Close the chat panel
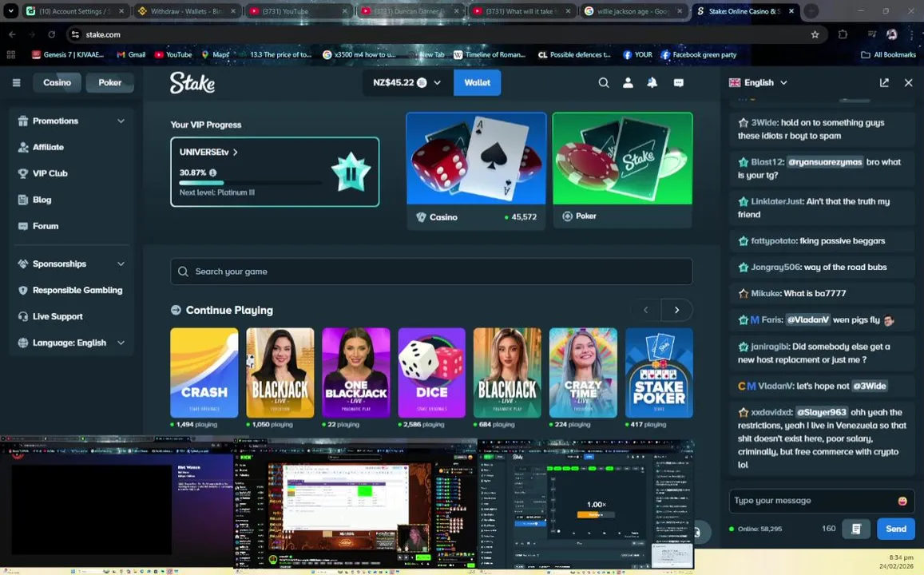Screen dimensions: 924x575 (908, 82)
